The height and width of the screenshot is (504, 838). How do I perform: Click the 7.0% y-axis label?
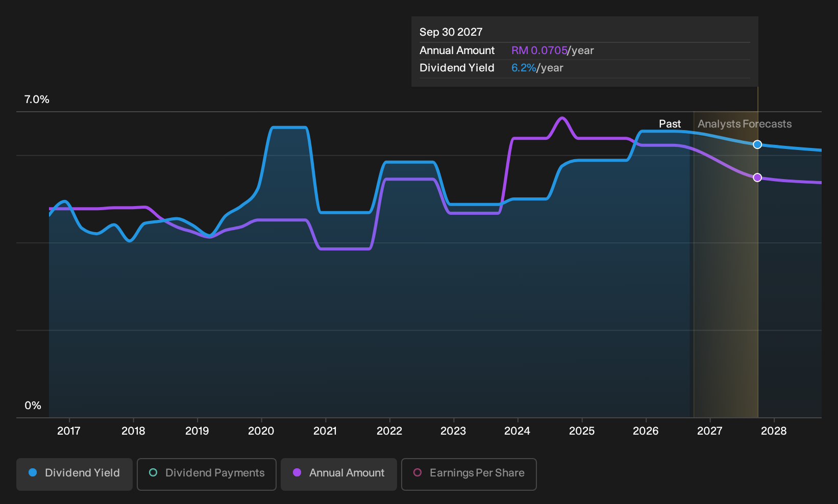tap(37, 99)
